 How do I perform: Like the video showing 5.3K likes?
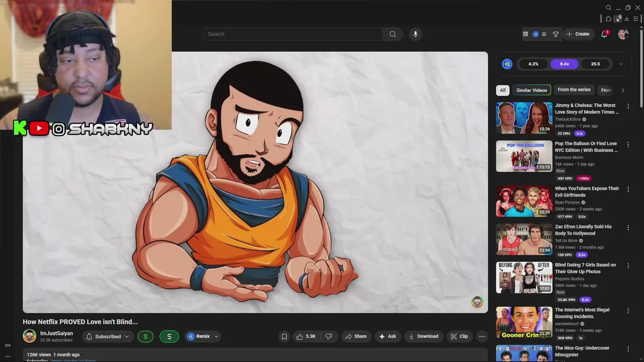[306, 336]
